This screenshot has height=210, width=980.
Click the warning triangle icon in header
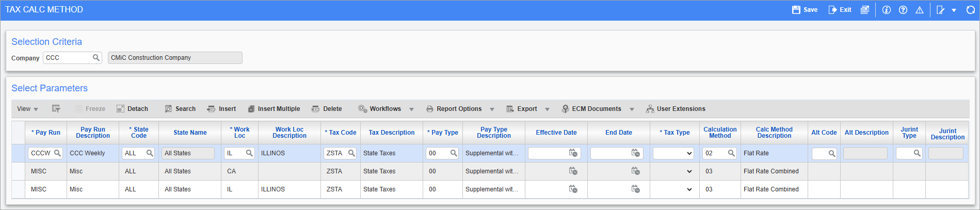pyautogui.click(x=920, y=10)
